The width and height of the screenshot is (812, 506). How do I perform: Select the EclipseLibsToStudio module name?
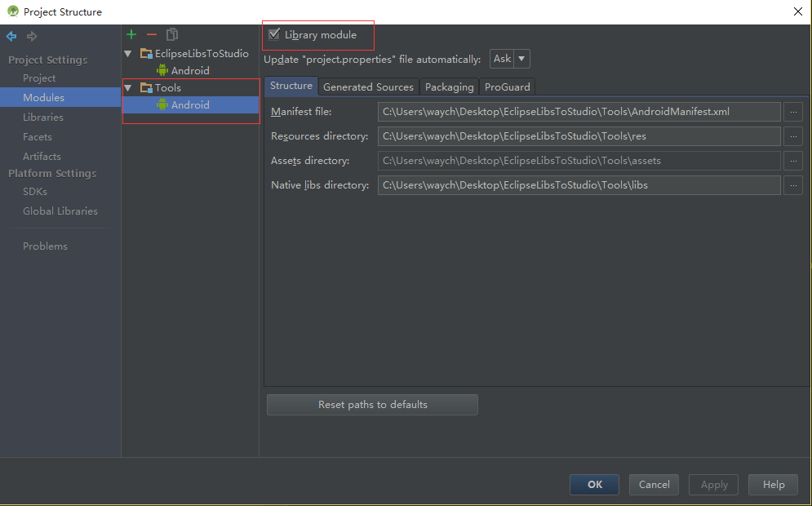pyautogui.click(x=202, y=54)
